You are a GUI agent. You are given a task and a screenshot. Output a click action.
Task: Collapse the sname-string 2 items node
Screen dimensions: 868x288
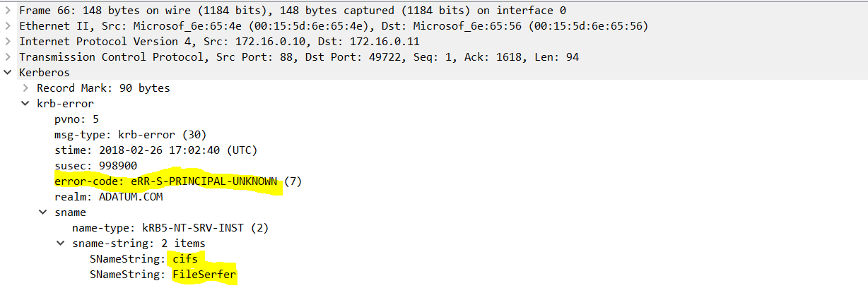60,243
